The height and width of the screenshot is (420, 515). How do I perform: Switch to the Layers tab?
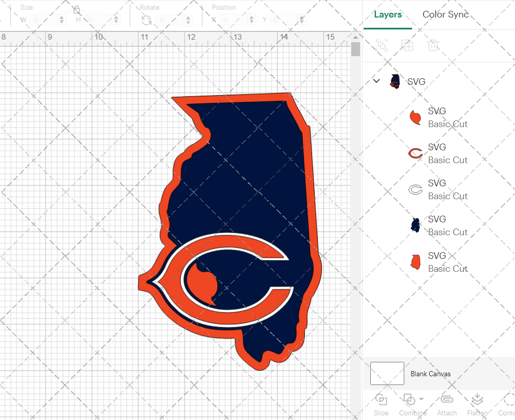tap(388, 15)
